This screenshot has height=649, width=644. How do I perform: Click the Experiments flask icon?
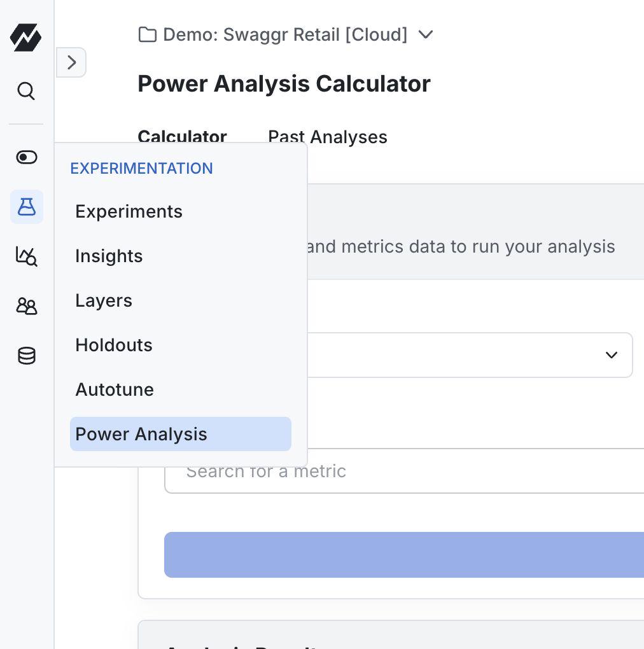[x=26, y=207]
